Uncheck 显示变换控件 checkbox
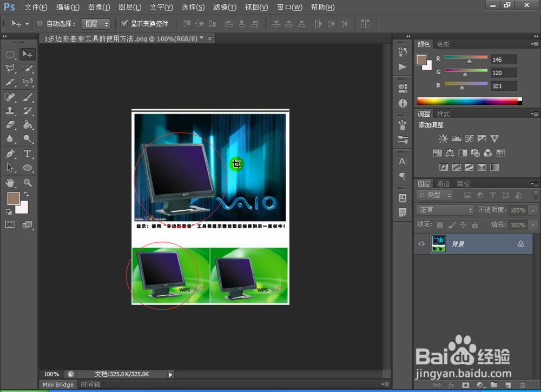Screen dimensions: 541x392 pyautogui.click(x=124, y=23)
